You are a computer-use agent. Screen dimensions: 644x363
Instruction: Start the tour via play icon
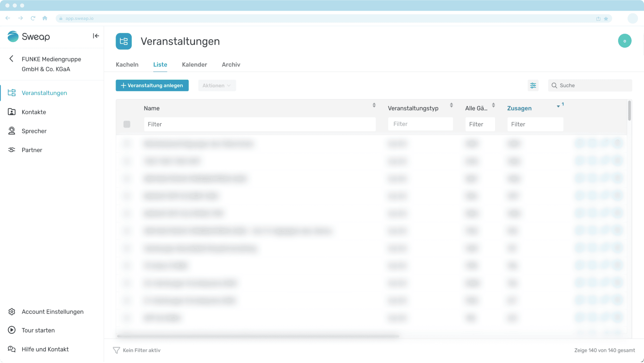12,330
